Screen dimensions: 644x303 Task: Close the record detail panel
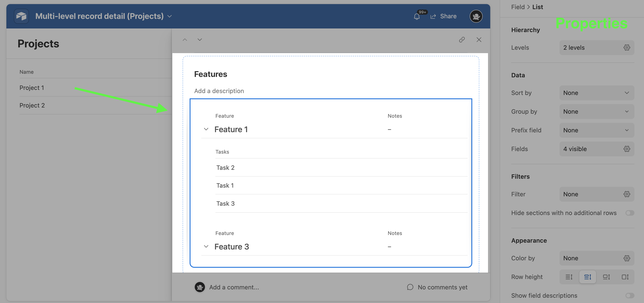click(x=479, y=40)
